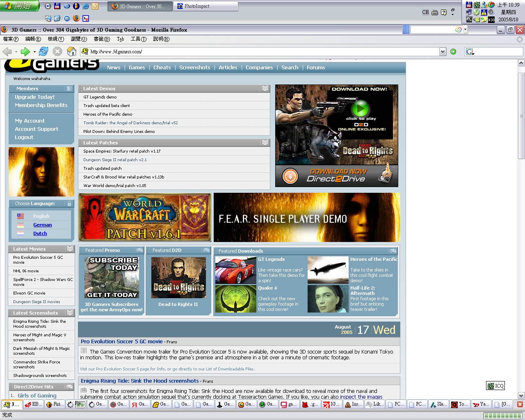This screenshot has width=525, height=420.
Task: Collapse the Latest Screenshots panel icon
Action: (x=70, y=313)
